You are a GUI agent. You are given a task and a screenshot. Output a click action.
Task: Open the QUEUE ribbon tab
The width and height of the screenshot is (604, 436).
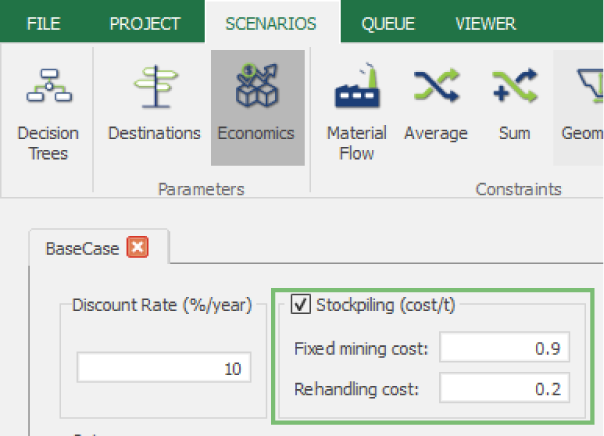[388, 24]
